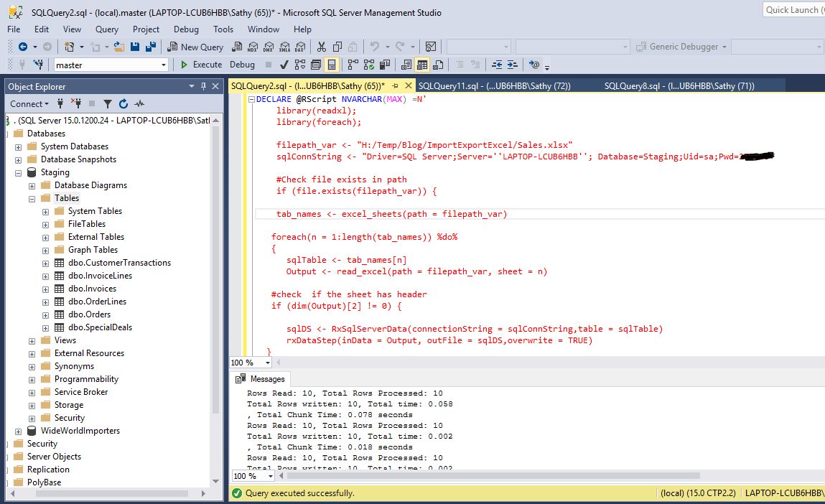825x504 pixels.
Task: Cut selected text with the scissors icon
Action: [x=322, y=47]
